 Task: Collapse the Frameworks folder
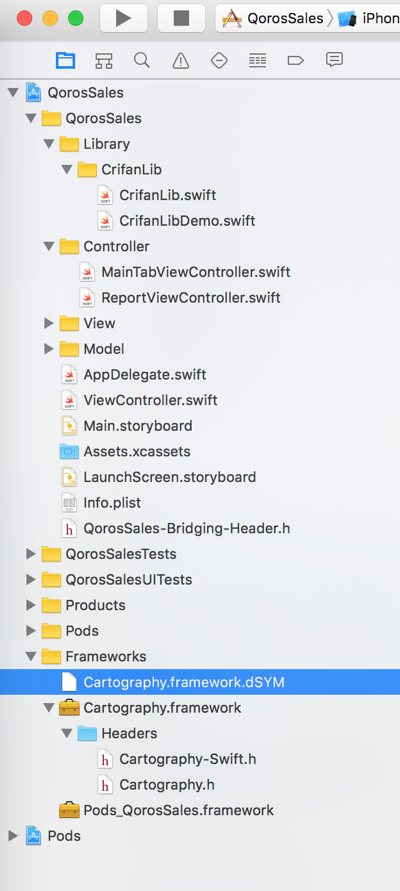(x=31, y=656)
